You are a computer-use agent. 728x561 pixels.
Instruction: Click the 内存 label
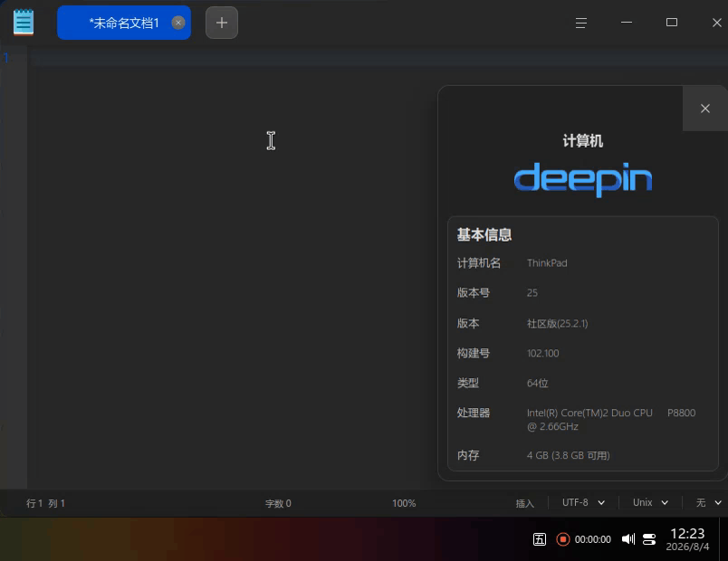coord(468,455)
